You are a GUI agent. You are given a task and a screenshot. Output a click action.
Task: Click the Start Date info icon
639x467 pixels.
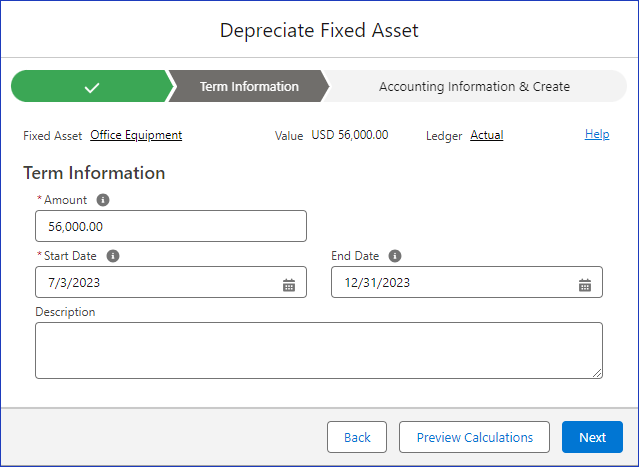point(113,256)
